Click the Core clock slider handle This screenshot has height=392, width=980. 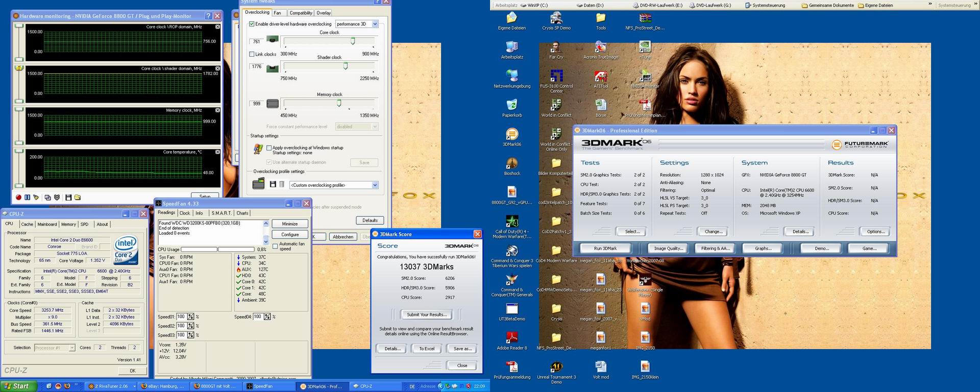tap(353, 41)
